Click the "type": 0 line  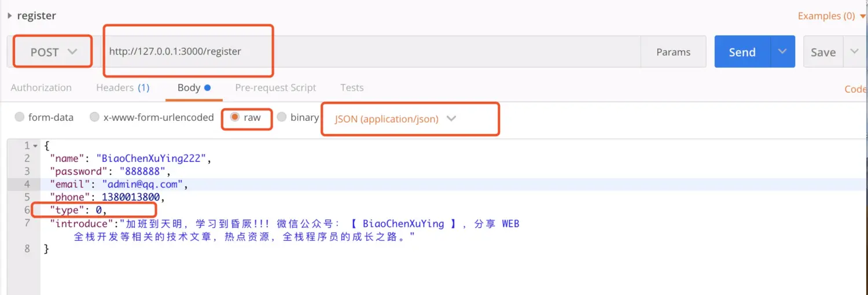pos(78,210)
